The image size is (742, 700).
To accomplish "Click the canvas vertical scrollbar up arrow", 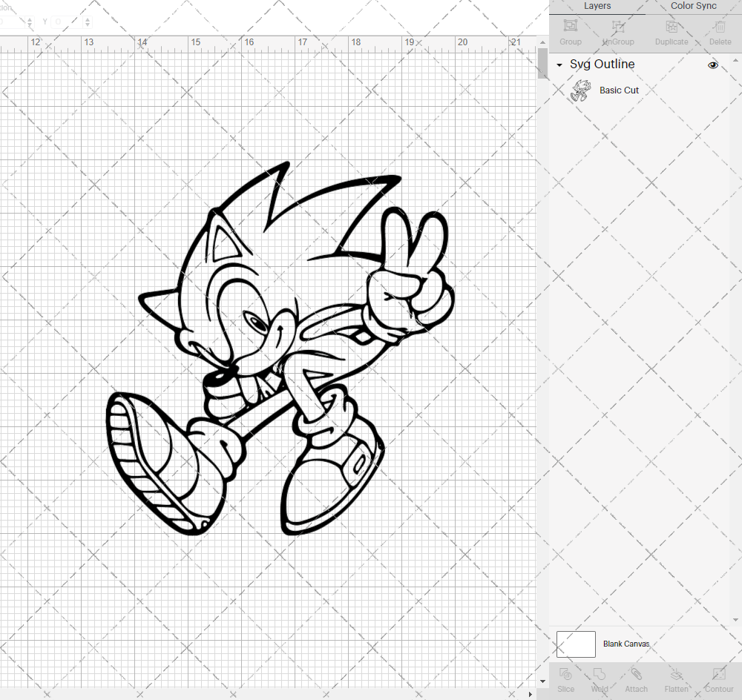I will coord(542,42).
